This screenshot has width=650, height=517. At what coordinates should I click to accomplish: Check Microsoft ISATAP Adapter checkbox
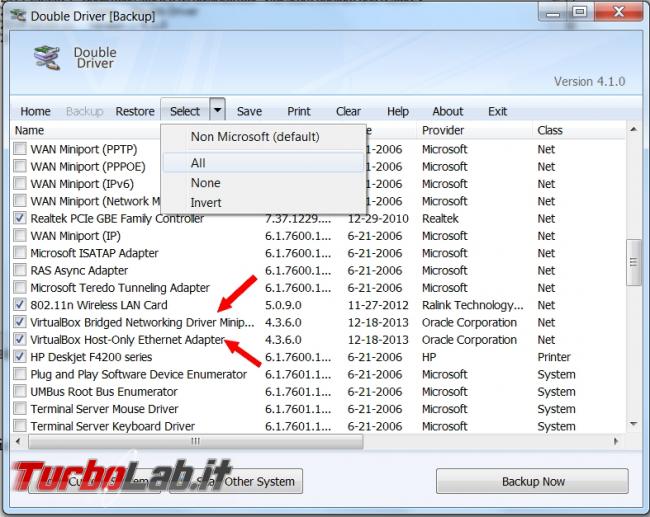(x=20, y=252)
